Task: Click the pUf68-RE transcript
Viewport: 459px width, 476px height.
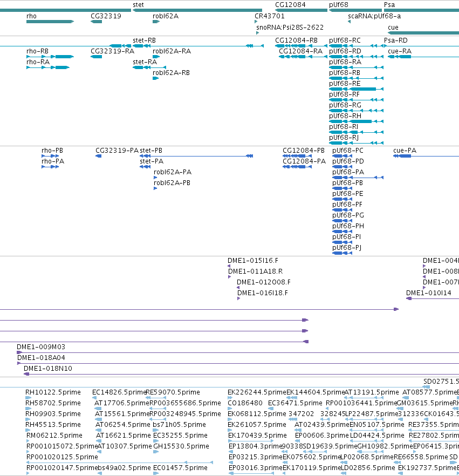Action: (356, 89)
